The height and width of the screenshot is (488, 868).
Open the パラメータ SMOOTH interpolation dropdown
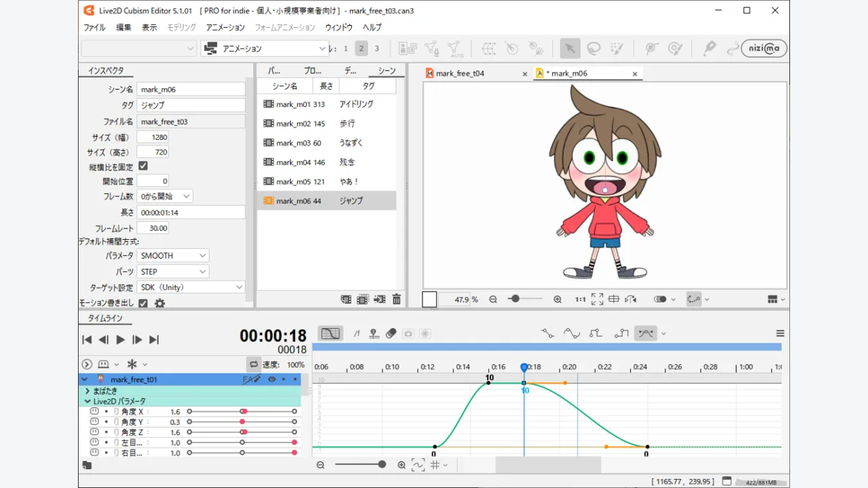[x=173, y=256]
